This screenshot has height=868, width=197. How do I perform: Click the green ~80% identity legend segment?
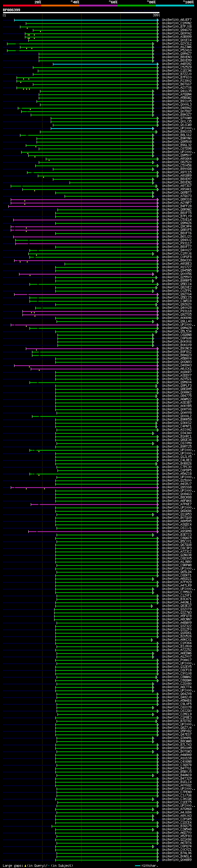137,6
